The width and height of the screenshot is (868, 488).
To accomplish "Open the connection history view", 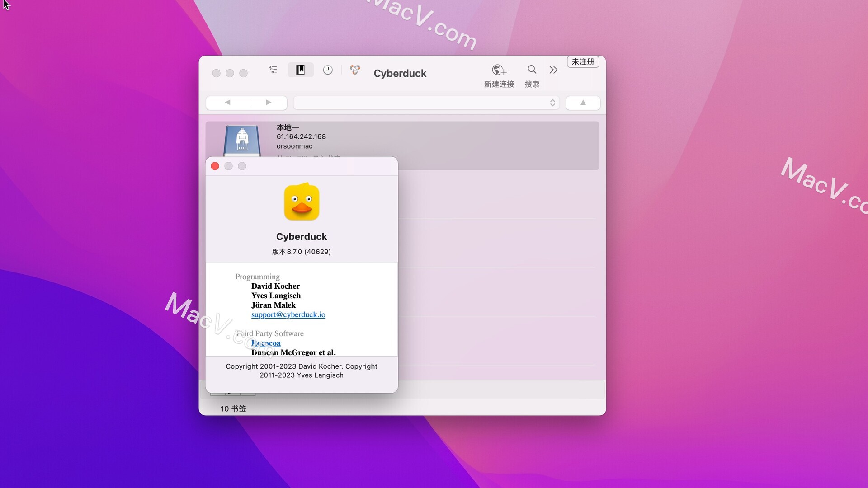I will pyautogui.click(x=328, y=70).
